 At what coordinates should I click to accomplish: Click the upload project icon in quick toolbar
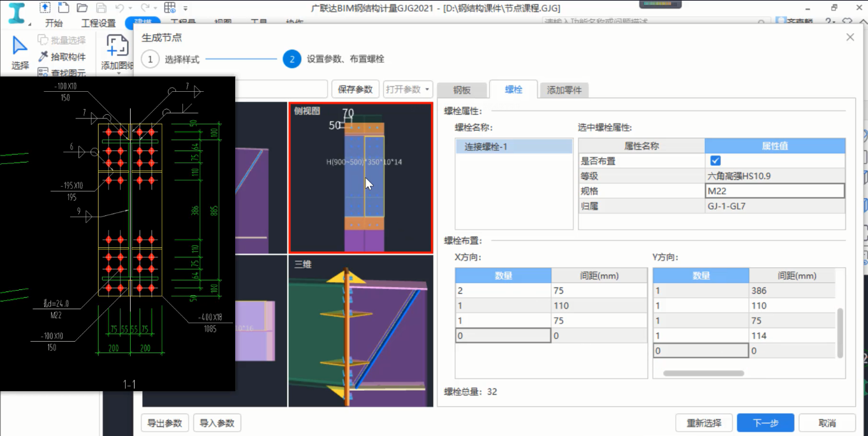click(x=45, y=8)
